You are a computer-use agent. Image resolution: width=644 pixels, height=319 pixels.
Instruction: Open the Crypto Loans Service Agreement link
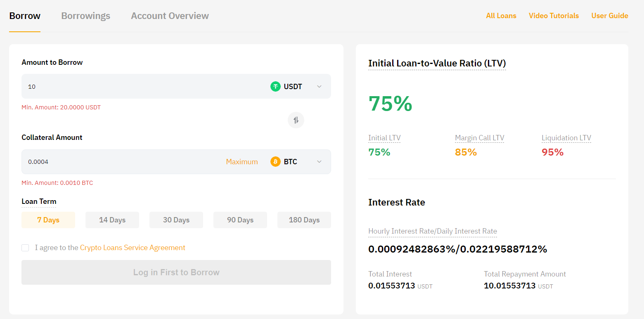click(133, 248)
